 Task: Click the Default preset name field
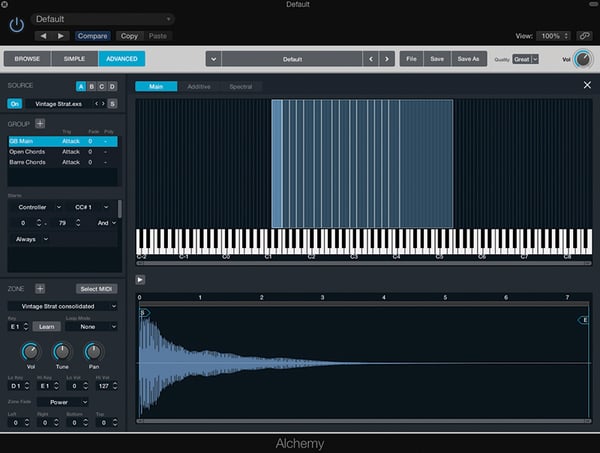pos(292,59)
